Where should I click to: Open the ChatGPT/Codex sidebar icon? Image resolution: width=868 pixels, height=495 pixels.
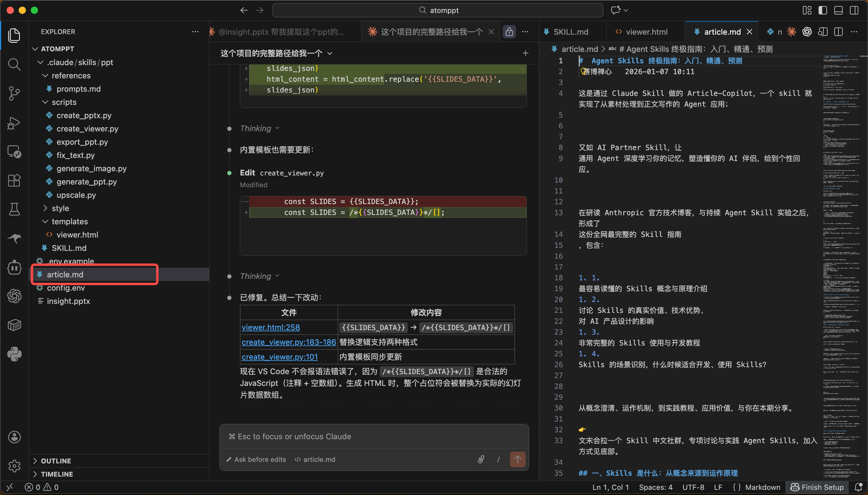point(14,296)
